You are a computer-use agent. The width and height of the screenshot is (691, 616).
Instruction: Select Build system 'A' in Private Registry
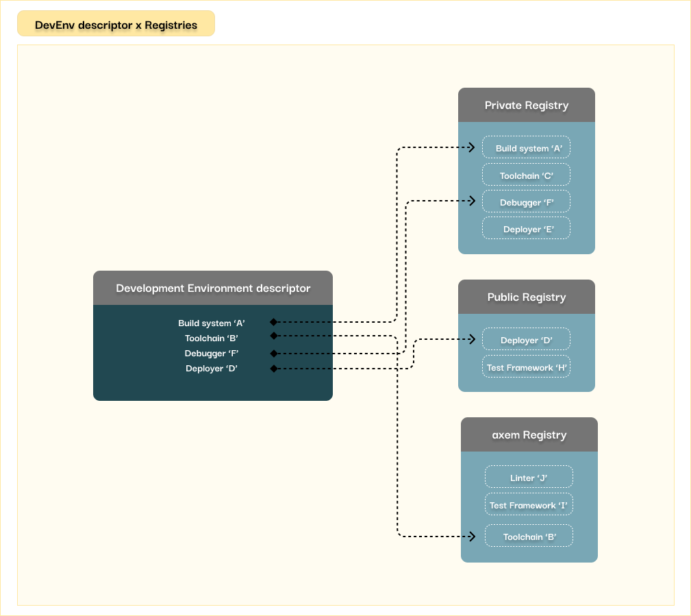(x=526, y=147)
